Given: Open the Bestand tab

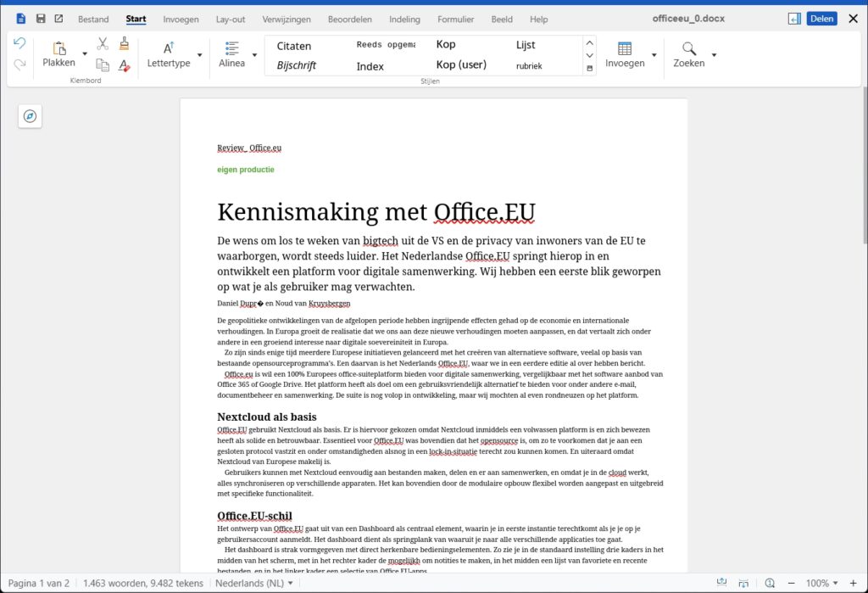Looking at the screenshot, I should tap(93, 20).
